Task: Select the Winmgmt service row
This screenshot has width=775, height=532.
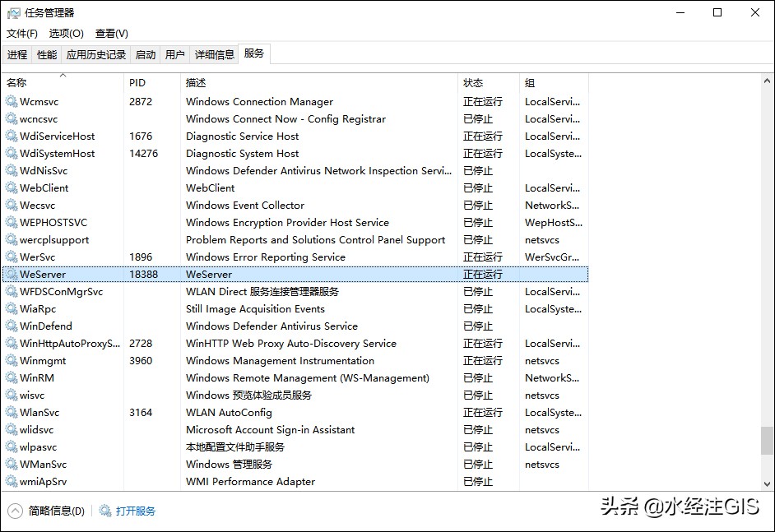Action: coord(295,361)
